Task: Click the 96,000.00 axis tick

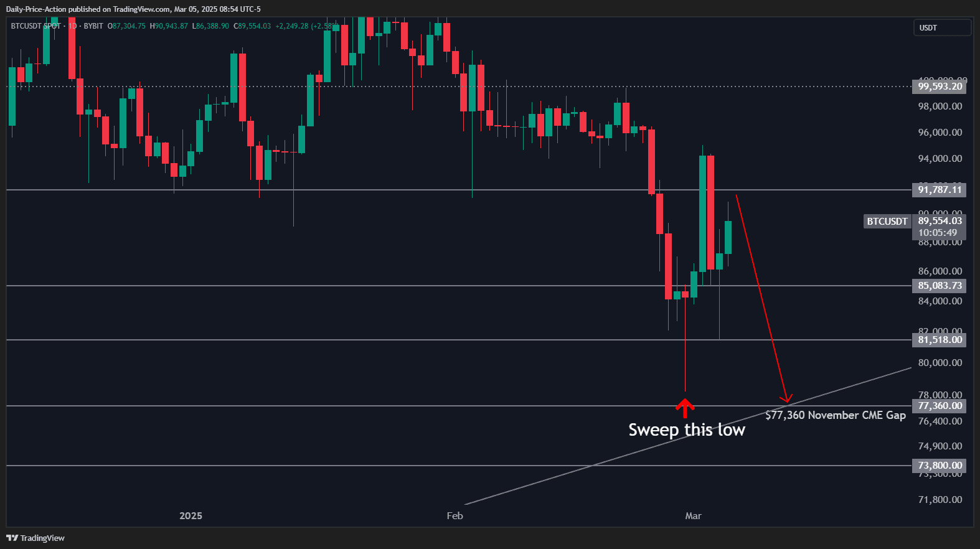Action: [x=940, y=133]
